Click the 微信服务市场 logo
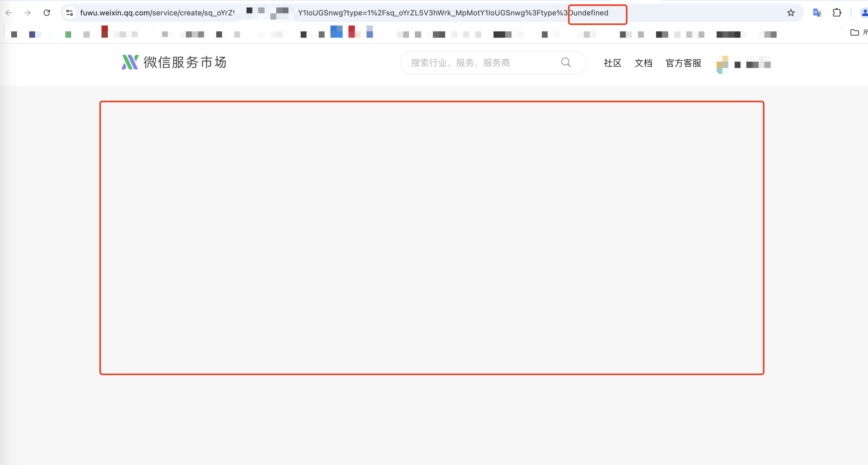868x465 pixels. (x=174, y=62)
